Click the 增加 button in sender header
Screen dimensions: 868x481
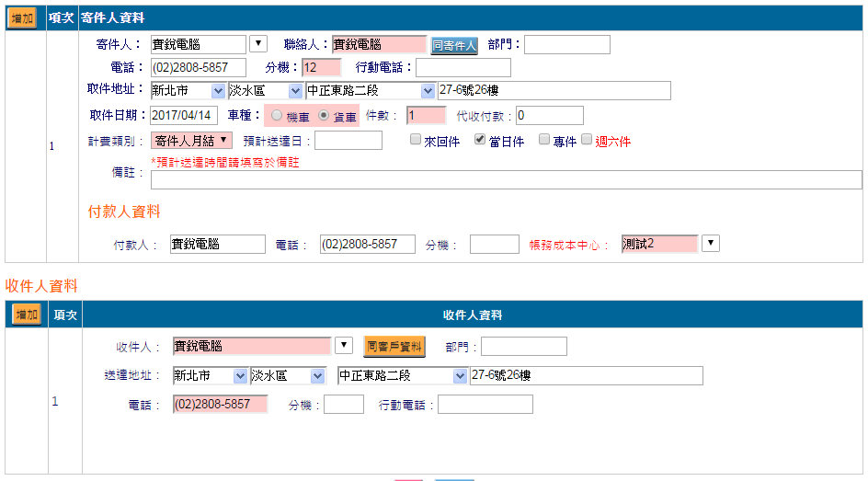(23, 18)
